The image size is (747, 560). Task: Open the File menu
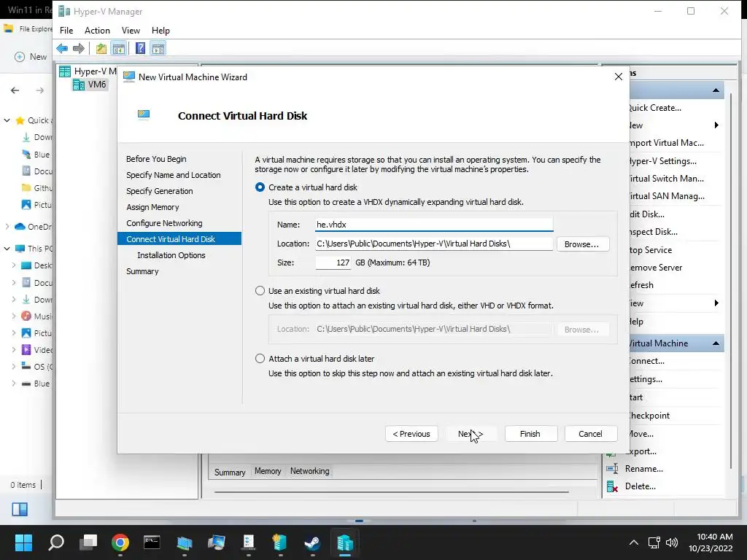66,31
